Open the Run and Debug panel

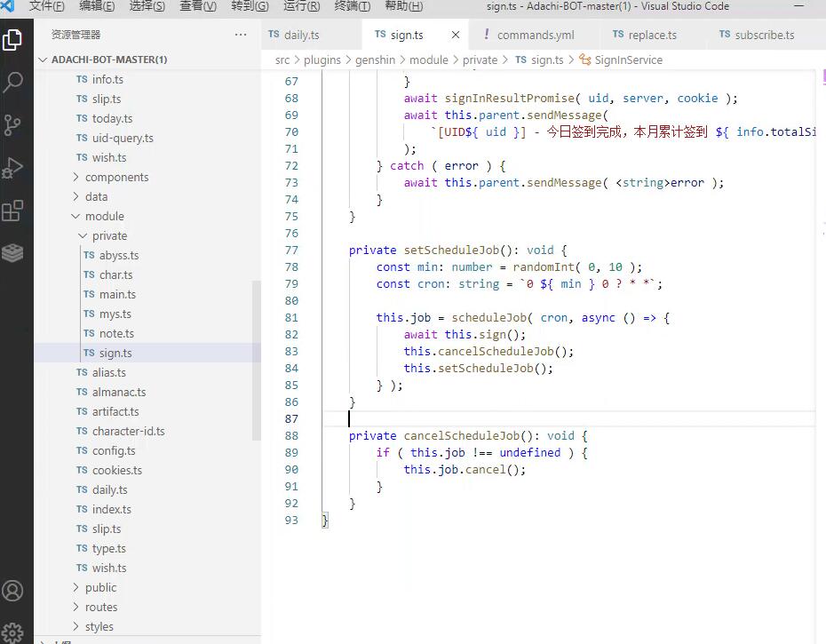pos(13,164)
